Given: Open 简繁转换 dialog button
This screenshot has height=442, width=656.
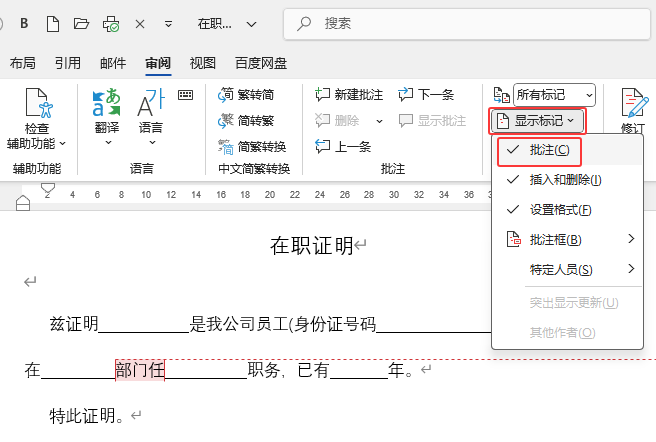Looking at the screenshot, I should tap(252, 146).
